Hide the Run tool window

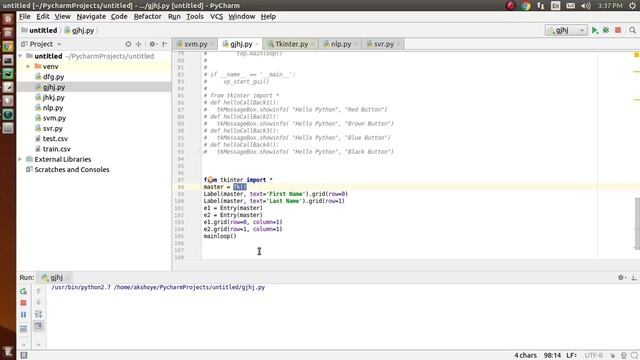(633, 278)
